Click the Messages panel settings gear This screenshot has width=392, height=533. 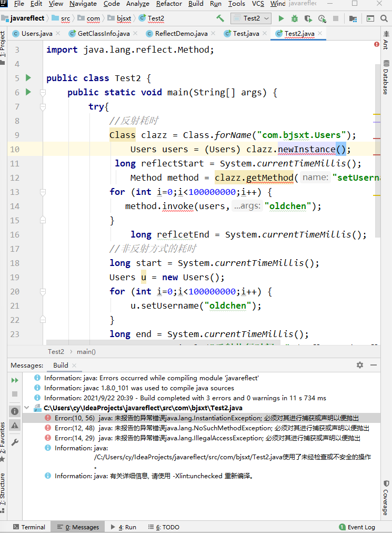point(360,365)
